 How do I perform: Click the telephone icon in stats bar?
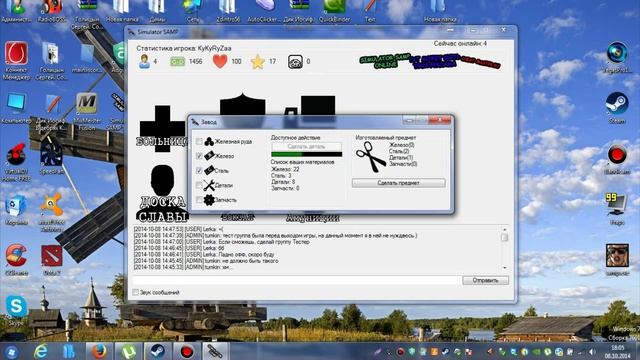[x=295, y=62]
